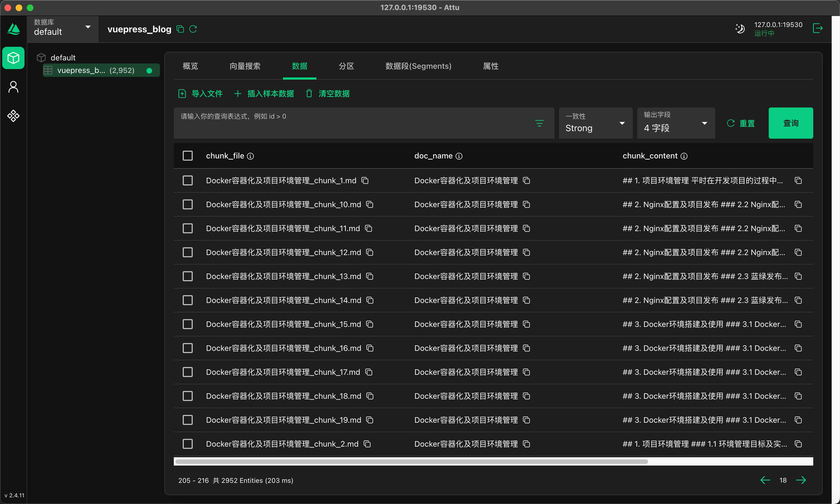This screenshot has width=840, height=504.
Task: Switch to the 数据 tab
Action: tap(300, 66)
